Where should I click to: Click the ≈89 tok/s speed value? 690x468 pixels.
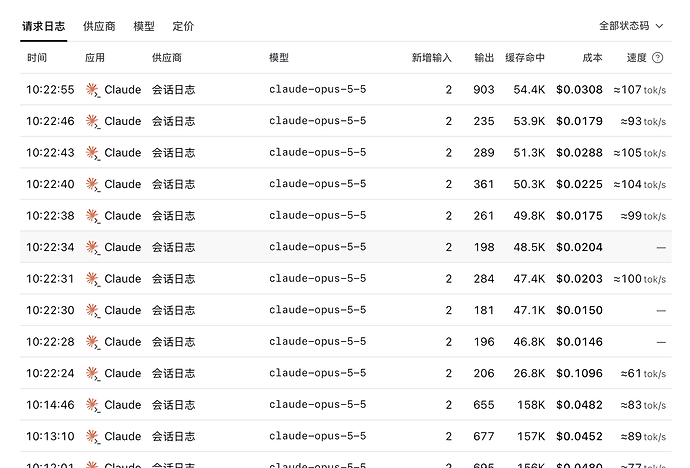click(643, 436)
